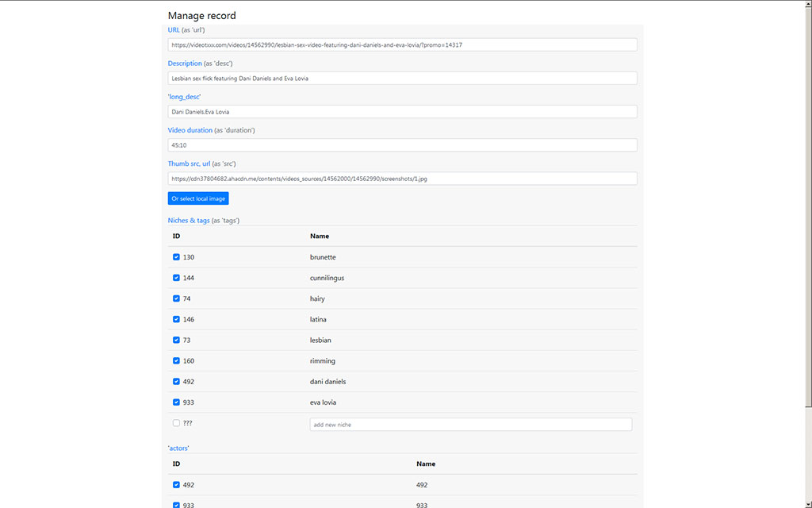
Task: Click the 'long_desc' label link
Action: (x=184, y=97)
